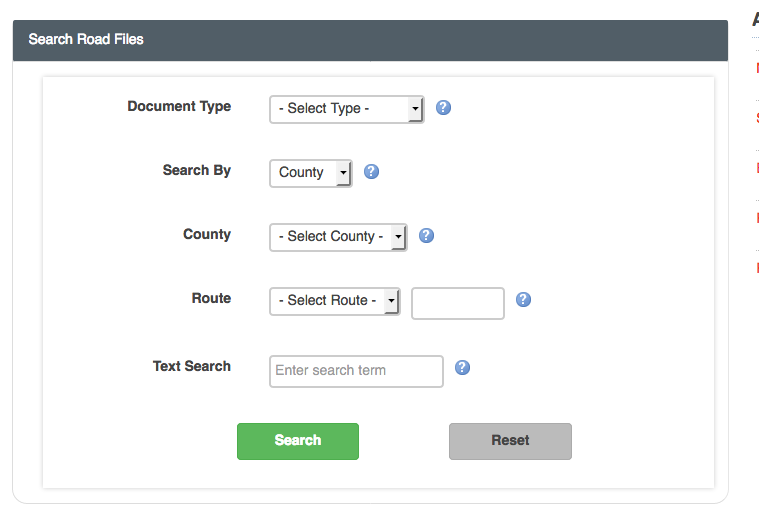
Task: Click the Search By label
Action: click(x=196, y=170)
